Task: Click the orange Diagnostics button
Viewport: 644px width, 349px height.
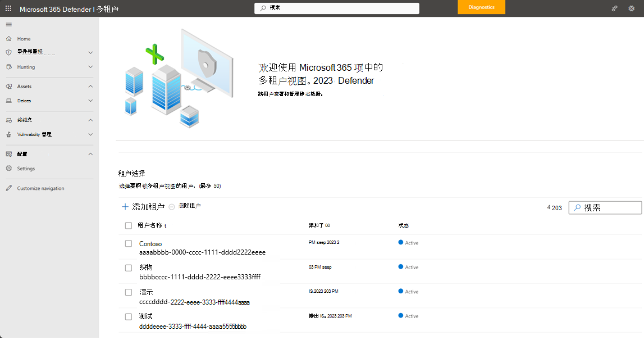Action: pyautogui.click(x=481, y=7)
